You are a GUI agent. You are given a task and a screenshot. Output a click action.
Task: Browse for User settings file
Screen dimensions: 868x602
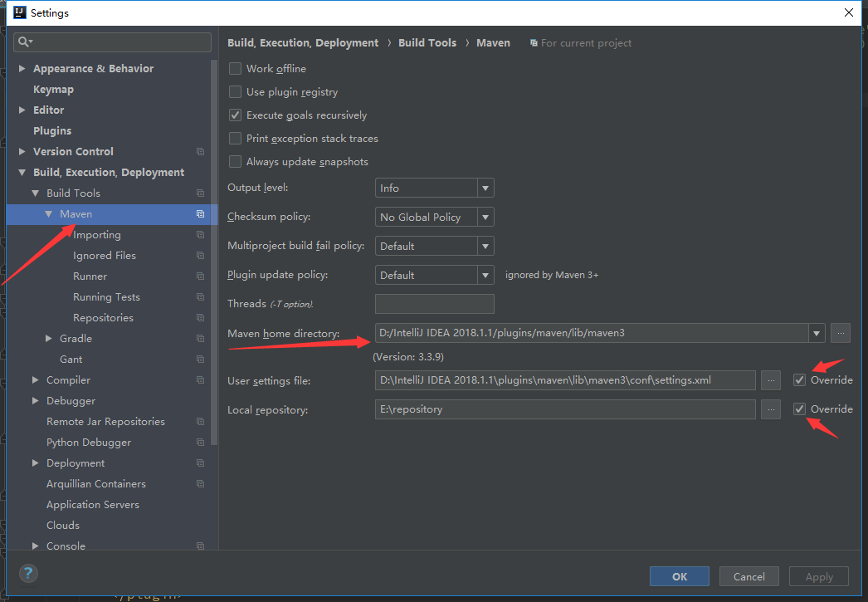pyautogui.click(x=771, y=380)
